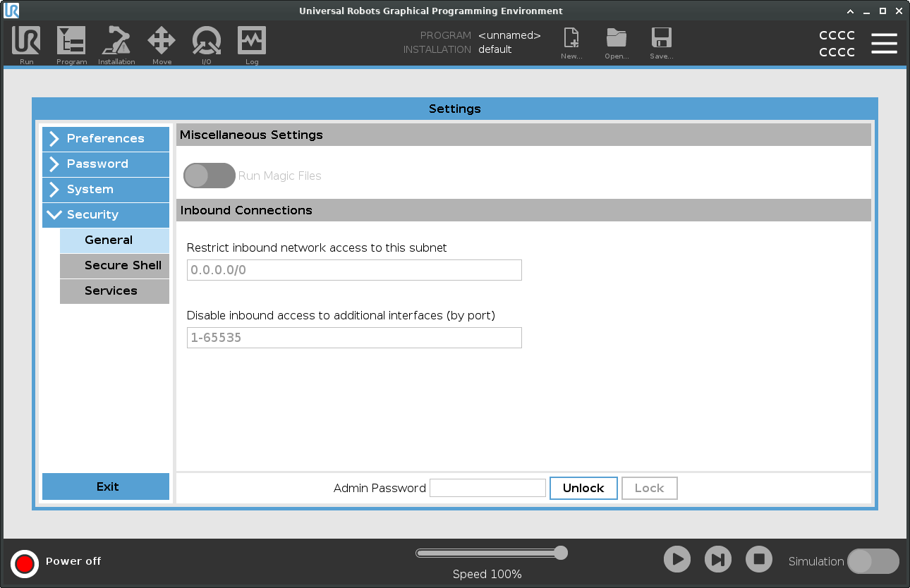Expand the Preferences section

point(106,139)
